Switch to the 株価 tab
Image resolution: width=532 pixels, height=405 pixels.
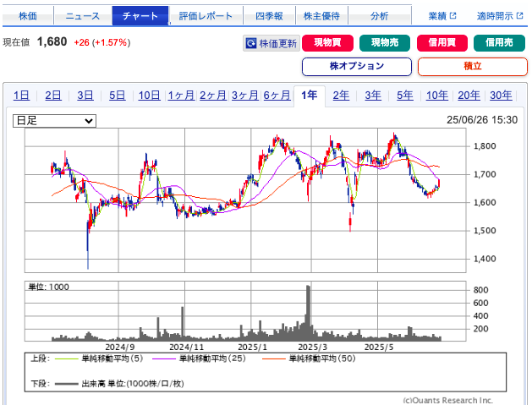(x=28, y=16)
